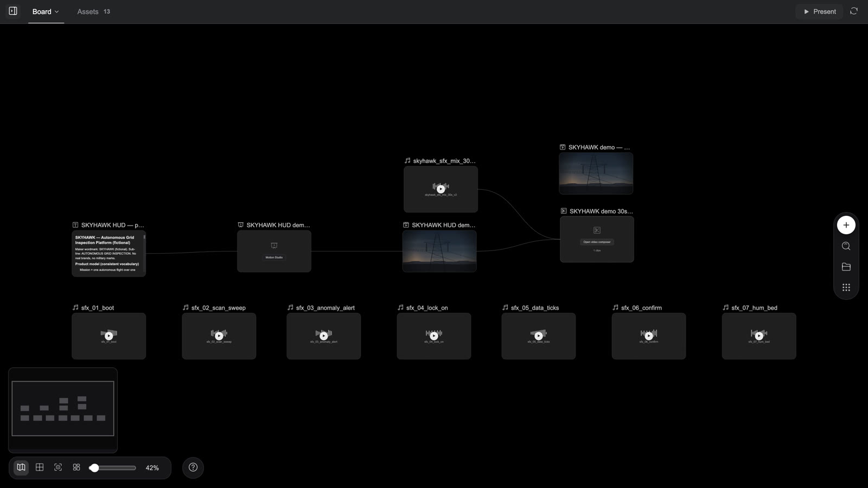
Task: Play the sfx_06_confirm audio
Action: click(x=649, y=336)
